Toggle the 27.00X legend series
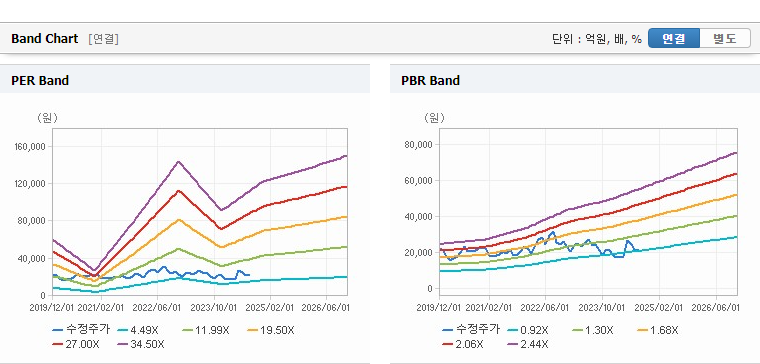 [x=76, y=344]
